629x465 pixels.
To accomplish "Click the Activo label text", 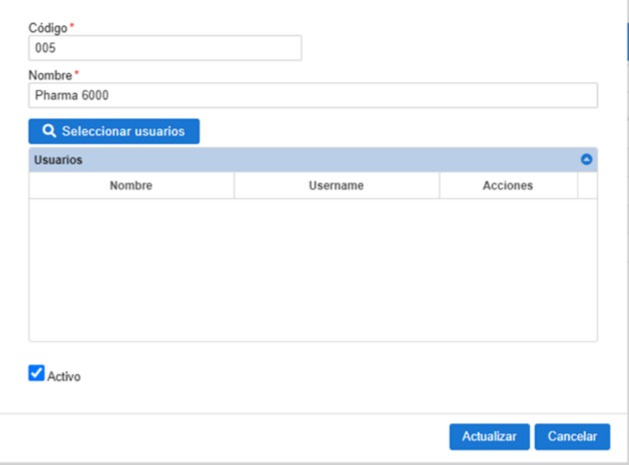I will click(64, 377).
